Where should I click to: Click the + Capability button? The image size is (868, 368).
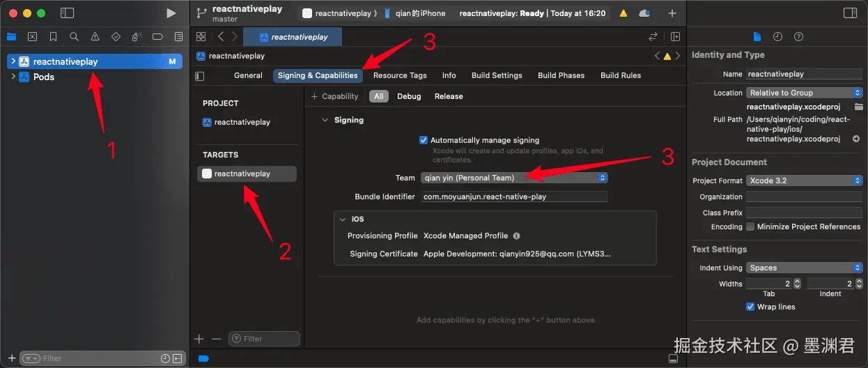point(335,96)
